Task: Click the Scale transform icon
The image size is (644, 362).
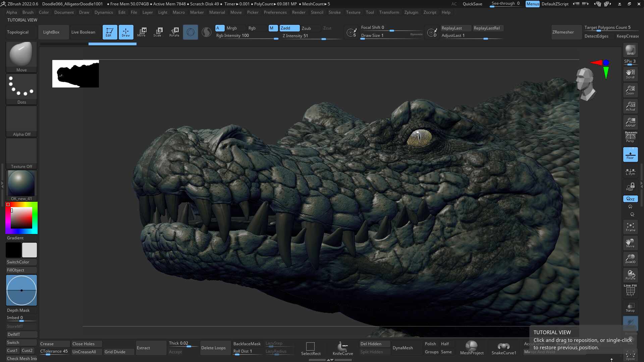Action: click(158, 32)
